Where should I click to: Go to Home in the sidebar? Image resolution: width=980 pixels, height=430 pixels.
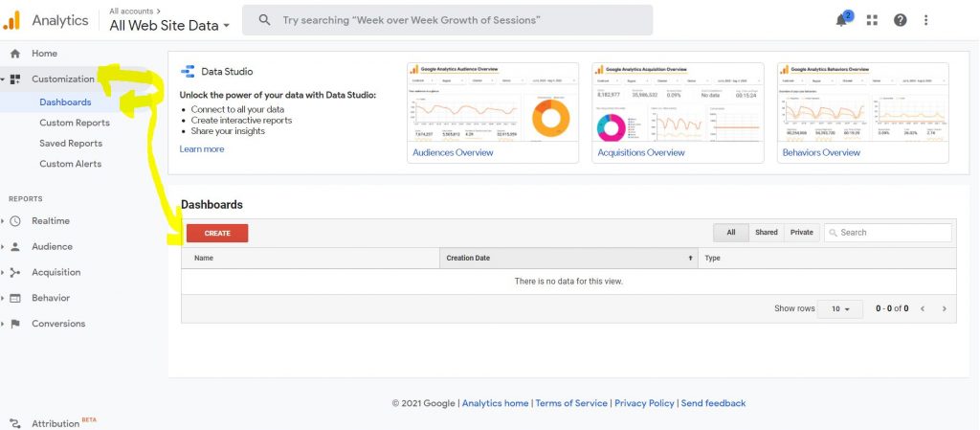point(44,54)
